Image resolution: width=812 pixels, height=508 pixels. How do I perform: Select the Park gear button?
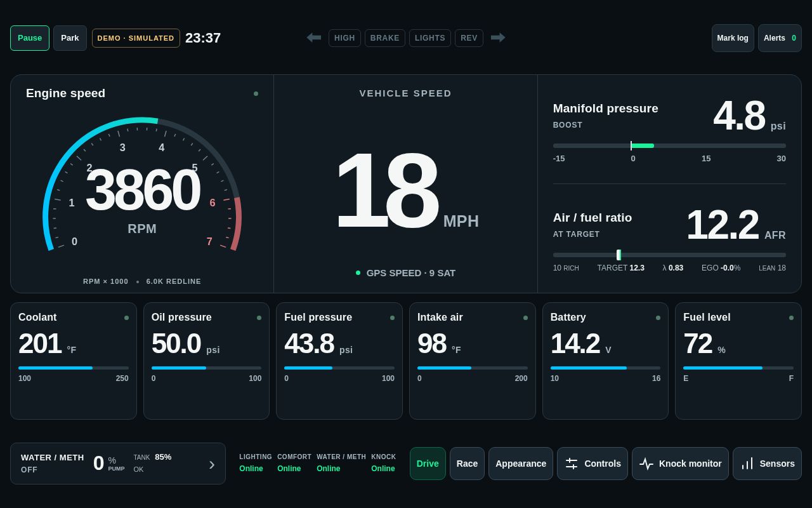(x=70, y=38)
